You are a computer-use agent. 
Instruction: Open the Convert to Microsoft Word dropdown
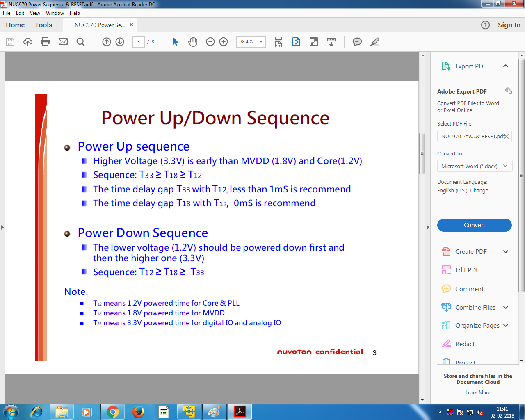(475, 166)
